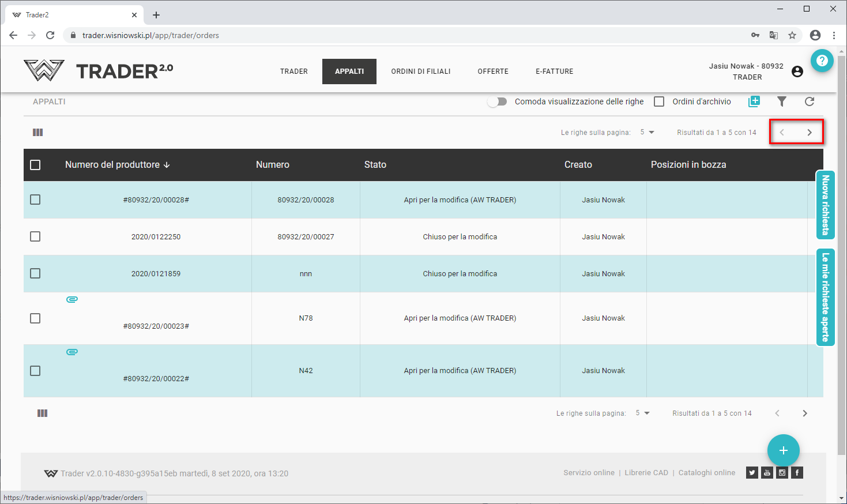Check the row for order 2020/0122250
Image resolution: width=847 pixels, height=504 pixels.
point(35,236)
